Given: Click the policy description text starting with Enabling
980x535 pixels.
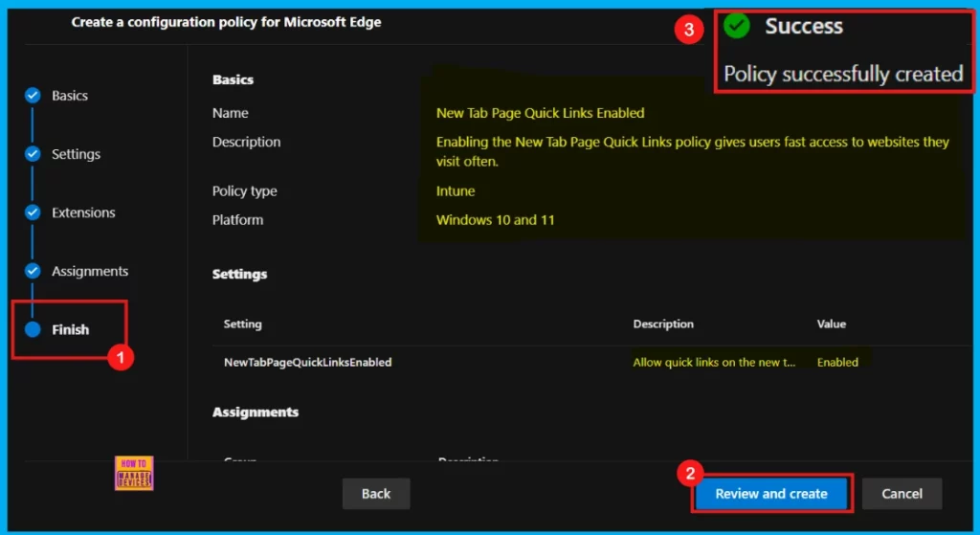Looking at the screenshot, I should [693, 151].
